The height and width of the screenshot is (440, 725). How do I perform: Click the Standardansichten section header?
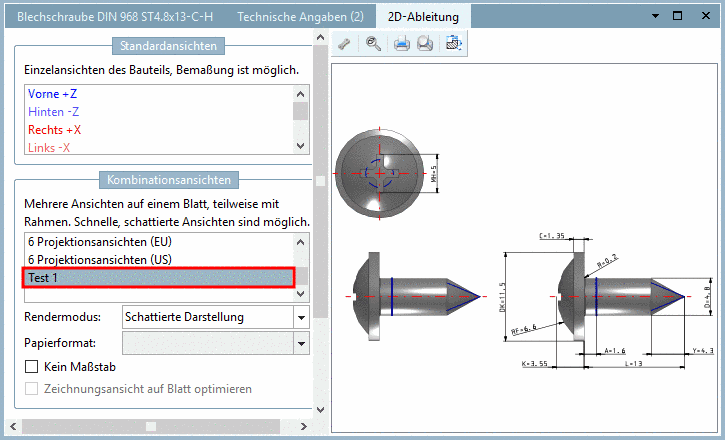(168, 46)
